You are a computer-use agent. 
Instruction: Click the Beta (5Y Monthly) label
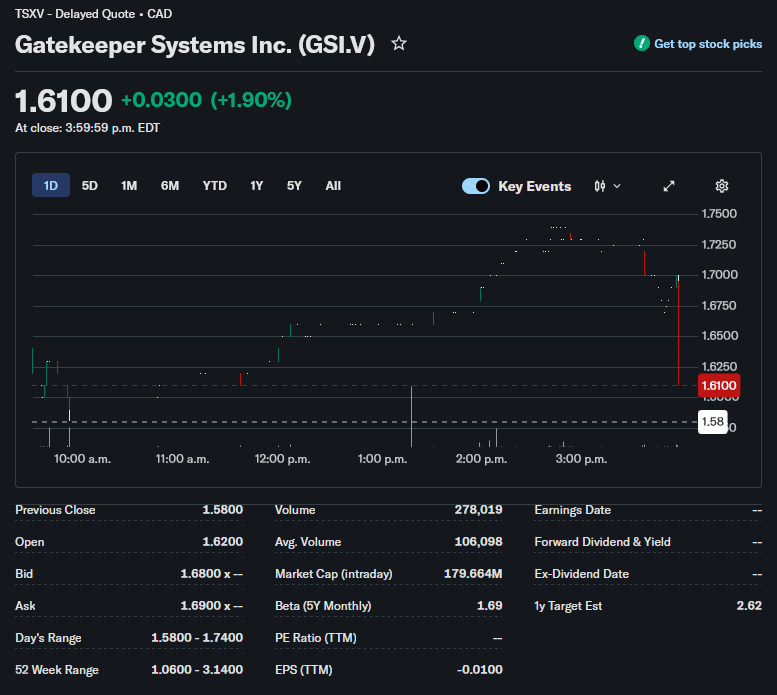[x=323, y=606]
